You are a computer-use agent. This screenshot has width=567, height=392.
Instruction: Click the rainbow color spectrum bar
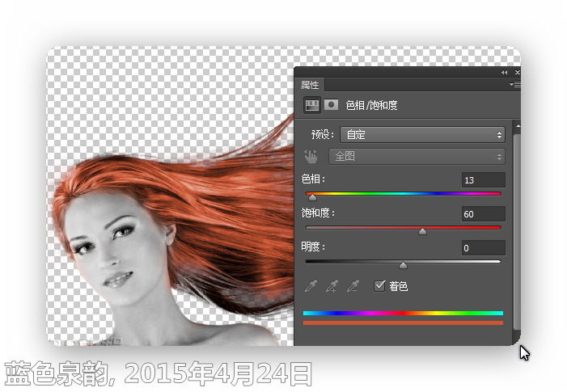click(x=403, y=313)
